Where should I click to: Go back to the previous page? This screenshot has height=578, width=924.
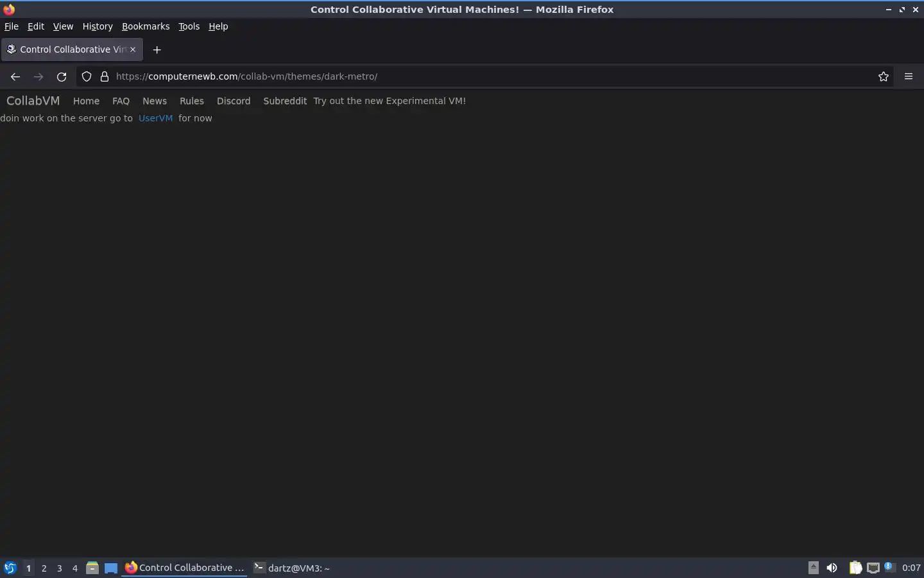coord(15,76)
